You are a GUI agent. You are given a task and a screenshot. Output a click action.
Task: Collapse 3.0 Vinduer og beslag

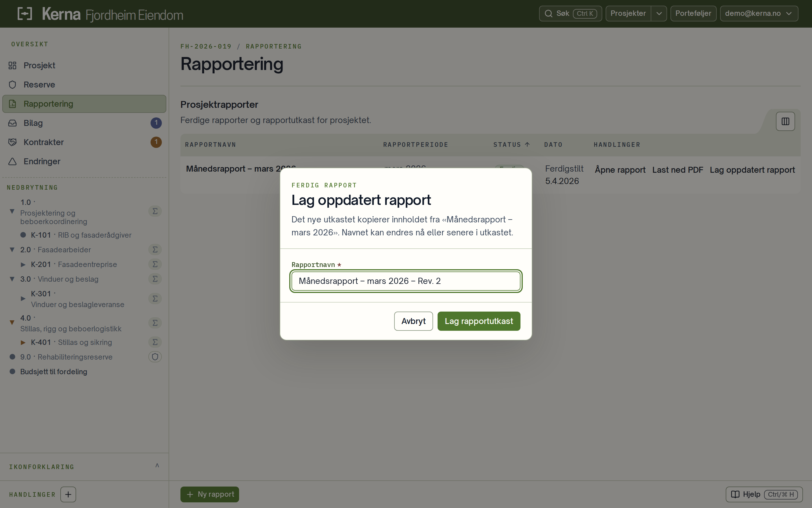click(x=12, y=279)
